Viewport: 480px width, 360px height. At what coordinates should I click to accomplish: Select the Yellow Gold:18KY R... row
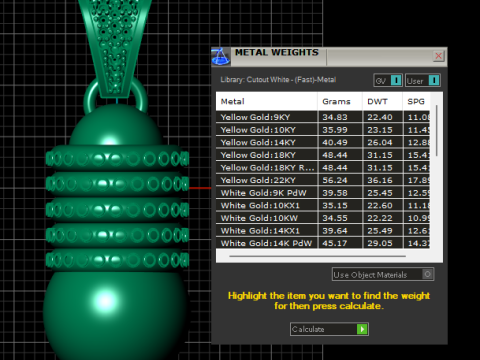[x=323, y=168]
